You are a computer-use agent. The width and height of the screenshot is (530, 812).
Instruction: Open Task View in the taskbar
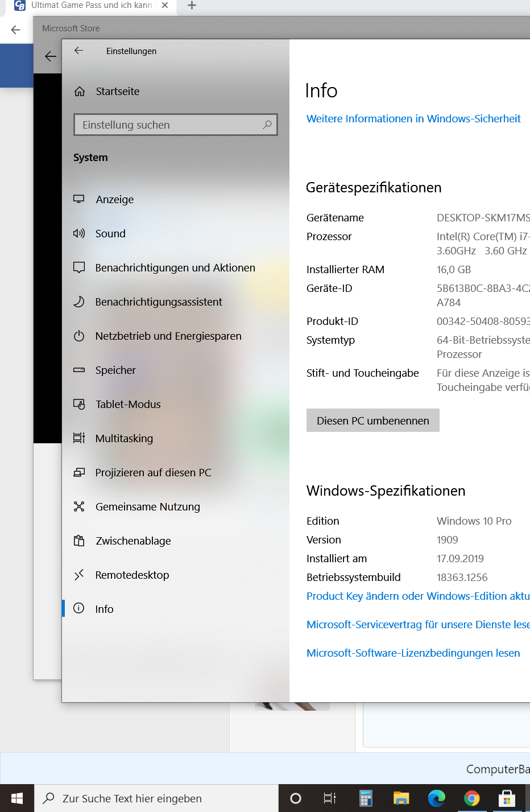click(330, 798)
